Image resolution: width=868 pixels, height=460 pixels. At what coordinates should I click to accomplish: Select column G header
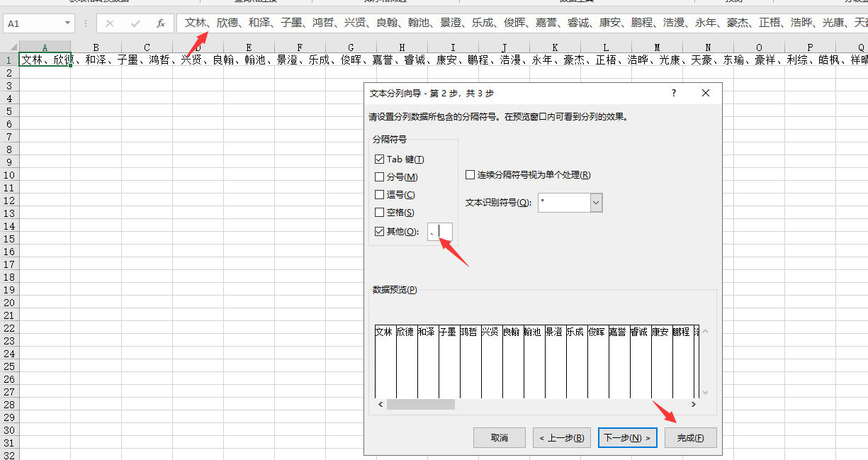tap(351, 47)
